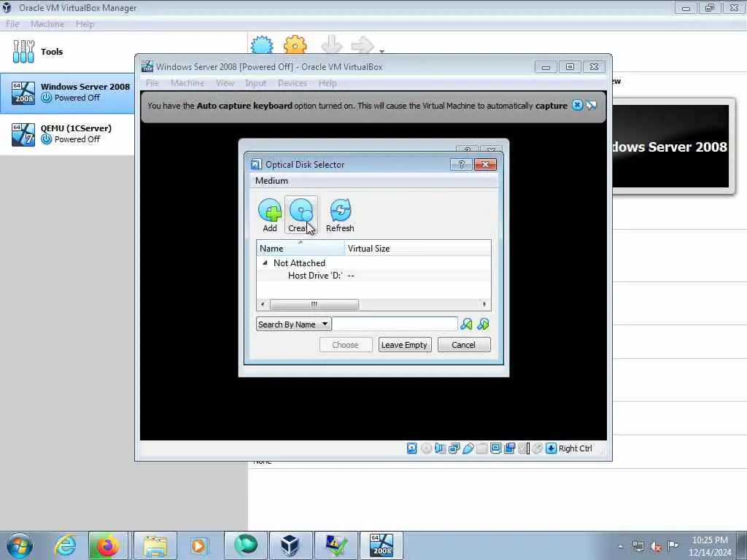
Task: Click hard disk activity indicator in VM status bar
Action: (411, 448)
